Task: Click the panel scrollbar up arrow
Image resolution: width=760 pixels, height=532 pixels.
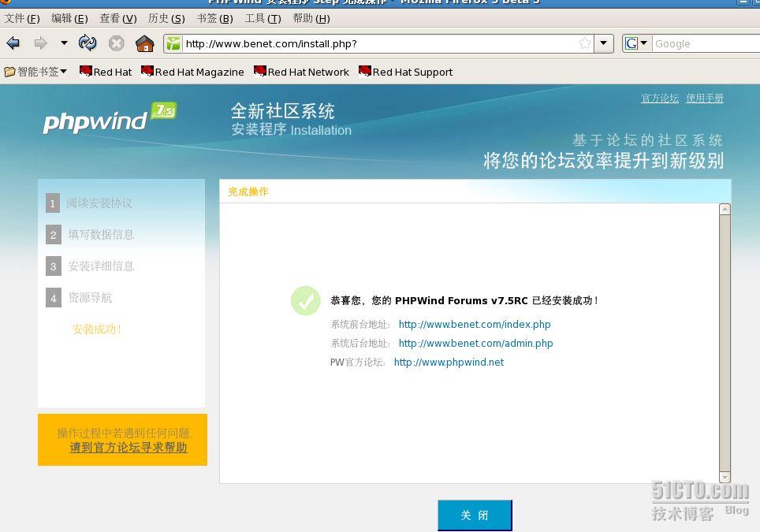Action: pos(725,210)
